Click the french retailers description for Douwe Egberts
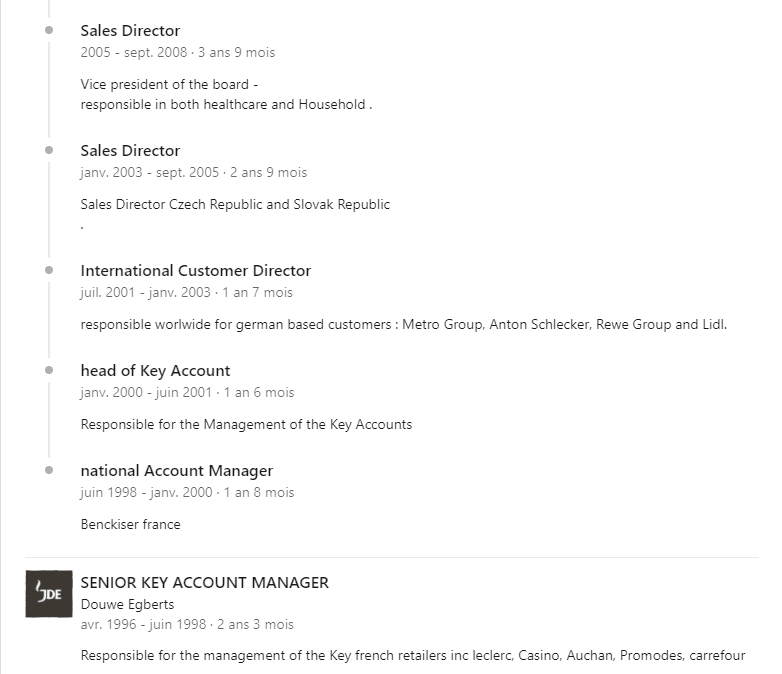This screenshot has height=674, width=782. coord(412,656)
